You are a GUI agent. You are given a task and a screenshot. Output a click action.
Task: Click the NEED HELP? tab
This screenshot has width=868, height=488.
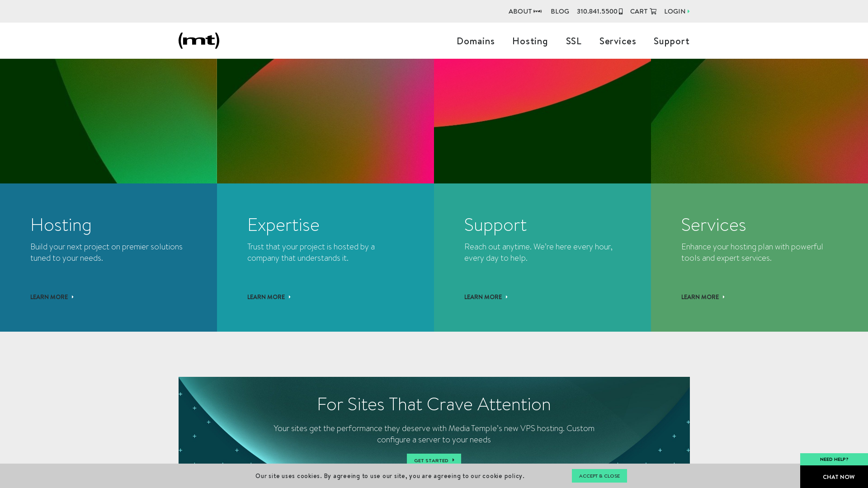click(x=834, y=459)
